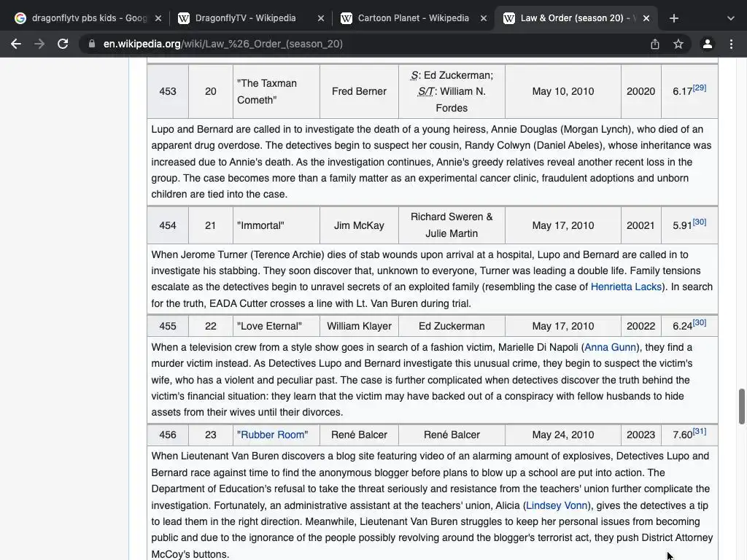Click director name William Klayer

(359, 326)
